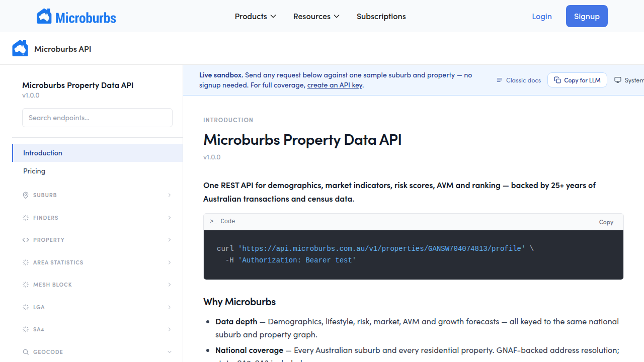Click the Finders section icon
The height and width of the screenshot is (362, 644).
pos(26,218)
